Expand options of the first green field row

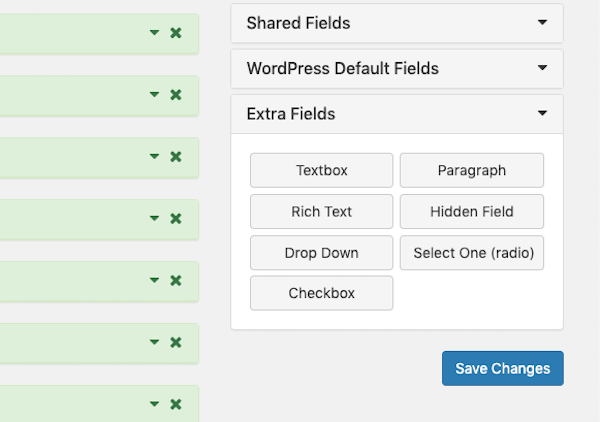coord(154,33)
